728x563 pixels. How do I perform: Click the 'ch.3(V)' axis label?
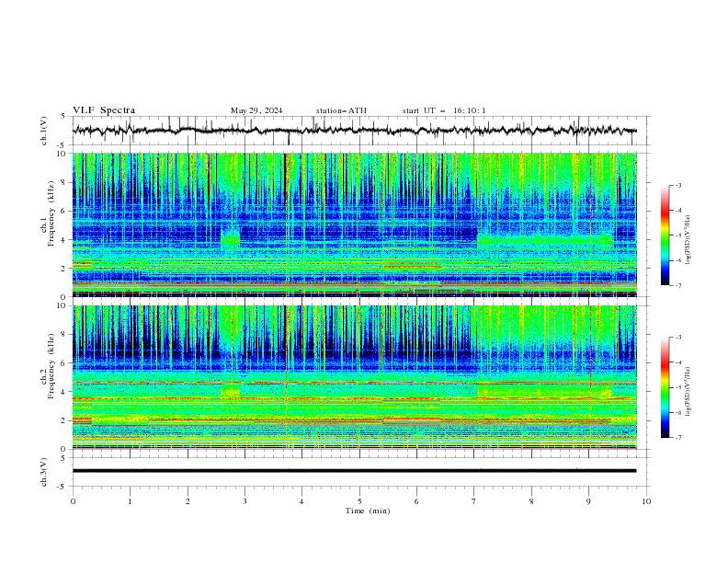(x=44, y=472)
